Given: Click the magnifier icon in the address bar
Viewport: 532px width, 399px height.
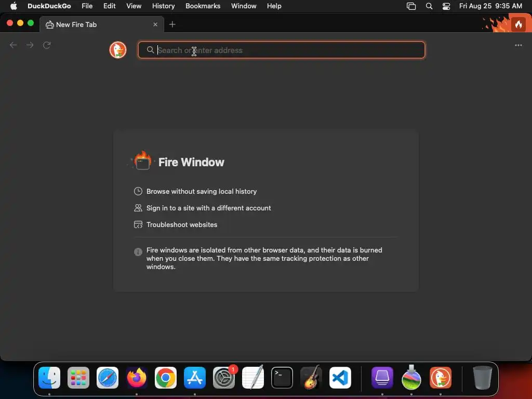Looking at the screenshot, I should click(150, 50).
